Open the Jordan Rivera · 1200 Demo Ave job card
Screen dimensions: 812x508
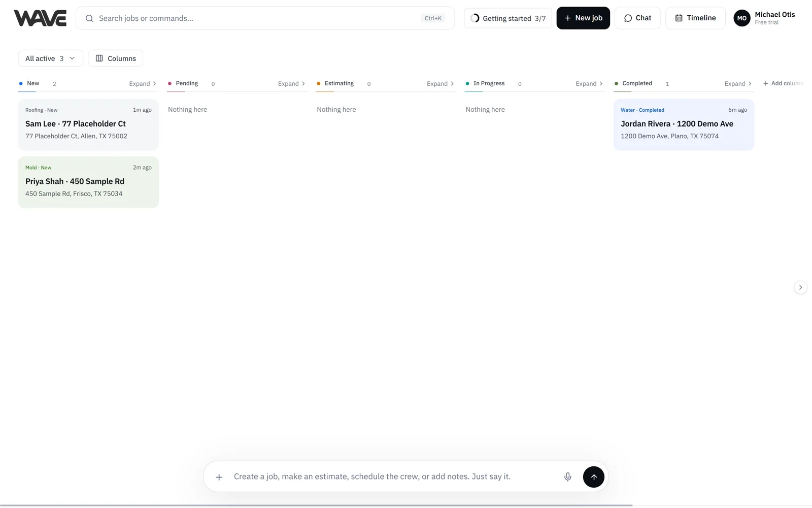pyautogui.click(x=684, y=124)
